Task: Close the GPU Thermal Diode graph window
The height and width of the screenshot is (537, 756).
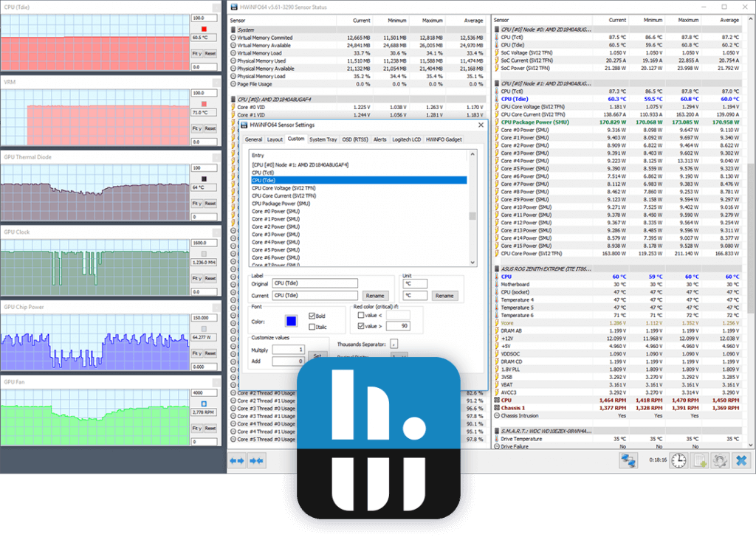Action: (x=216, y=157)
